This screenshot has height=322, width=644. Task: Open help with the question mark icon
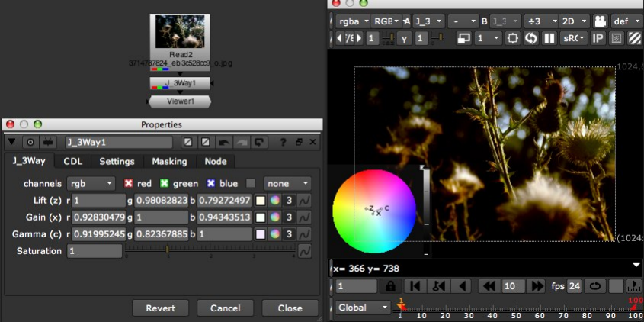(283, 142)
